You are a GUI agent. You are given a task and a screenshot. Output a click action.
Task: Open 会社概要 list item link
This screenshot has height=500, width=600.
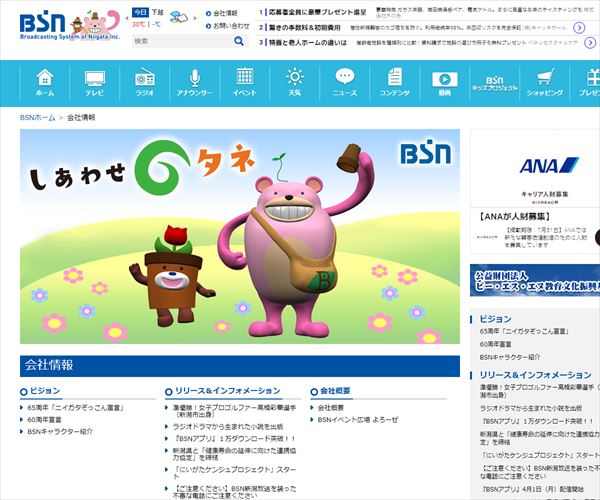[331, 408]
